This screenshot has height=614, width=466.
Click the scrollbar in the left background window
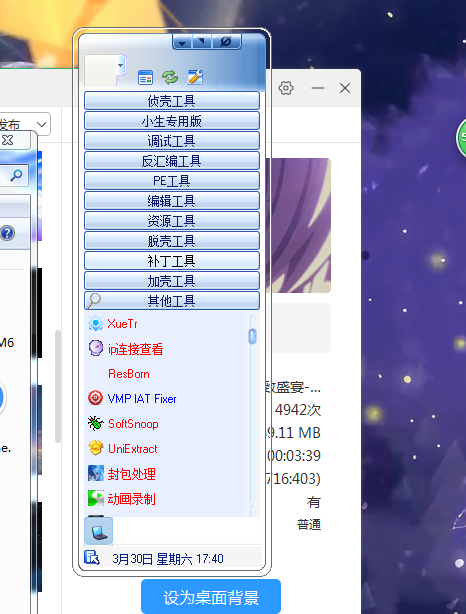58,387
